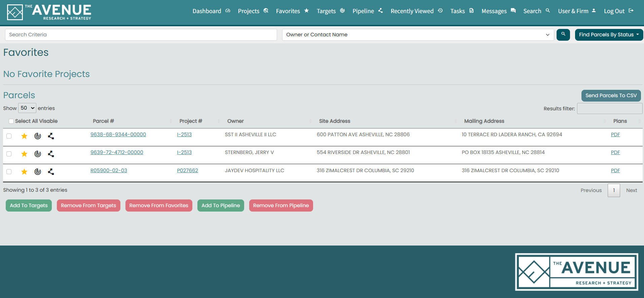This screenshot has height=298, width=644.
Task: Open the Dashboard menu item
Action: click(211, 11)
